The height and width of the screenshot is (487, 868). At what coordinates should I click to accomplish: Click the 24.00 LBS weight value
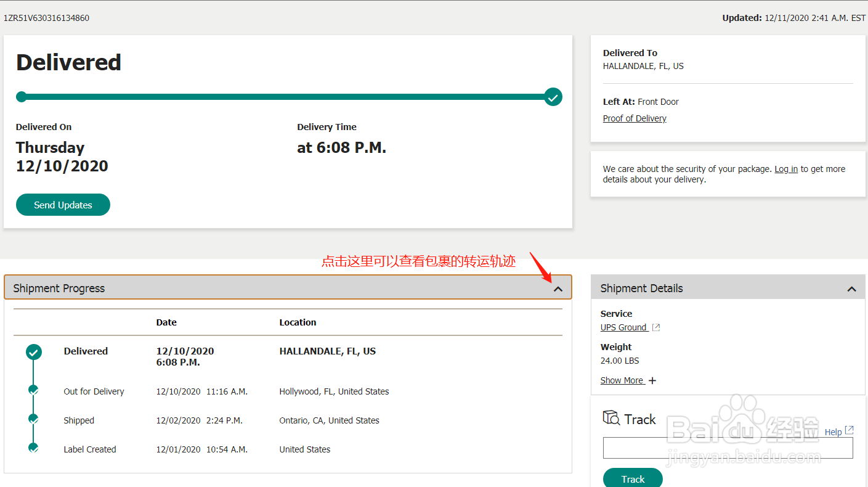click(619, 361)
